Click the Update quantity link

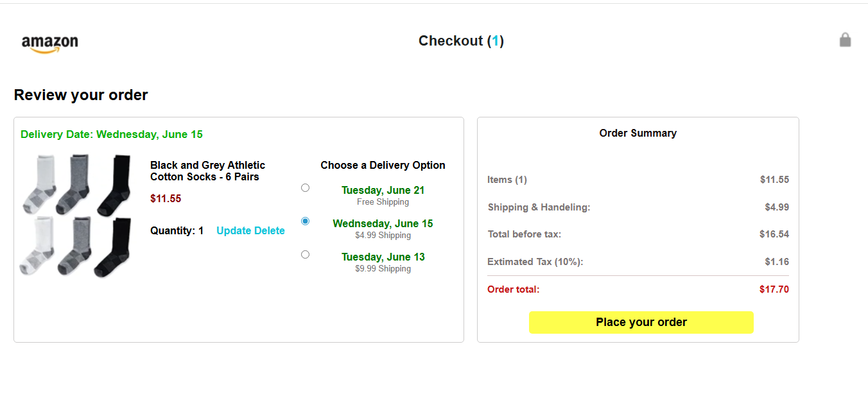[x=234, y=231]
